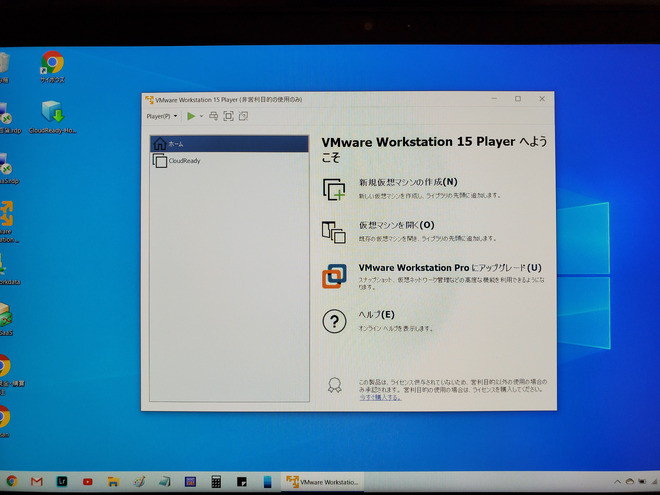Click the VMware icon in title bar
The height and width of the screenshot is (495, 660).
(149, 100)
